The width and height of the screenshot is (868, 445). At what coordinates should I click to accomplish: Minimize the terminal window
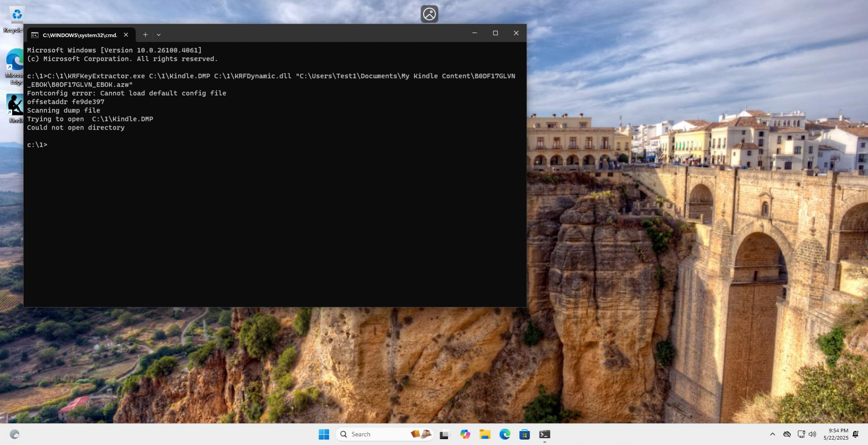[474, 33]
